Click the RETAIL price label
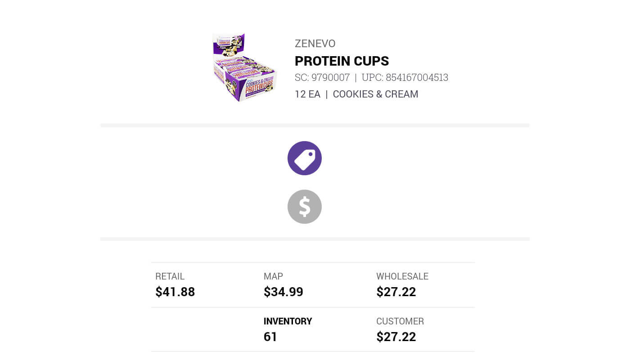This screenshot has width=630, height=364. 170,276
